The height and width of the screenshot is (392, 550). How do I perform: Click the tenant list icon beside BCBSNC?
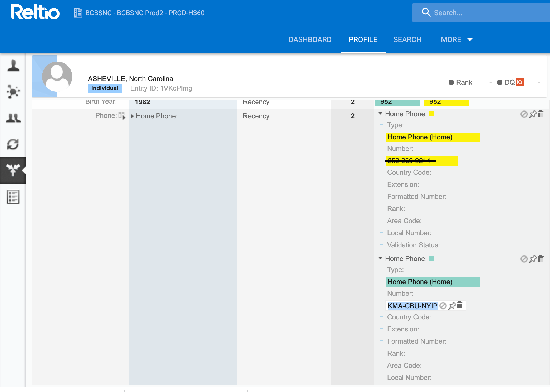coord(78,13)
